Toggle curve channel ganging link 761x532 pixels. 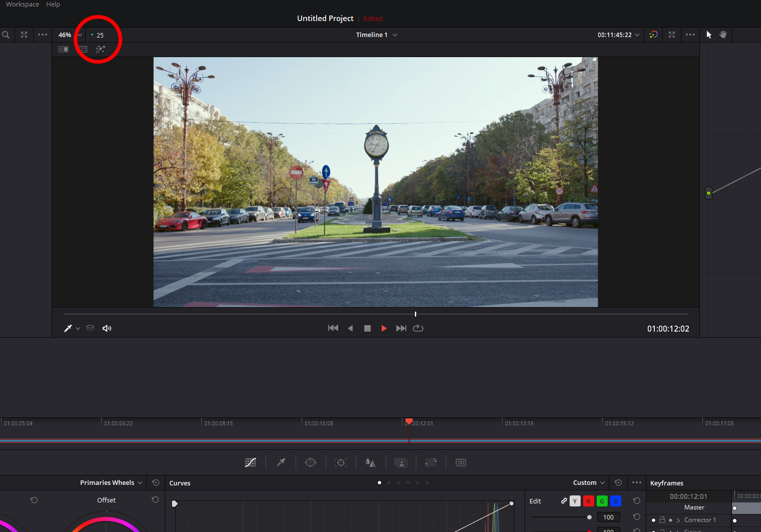pyautogui.click(x=564, y=501)
